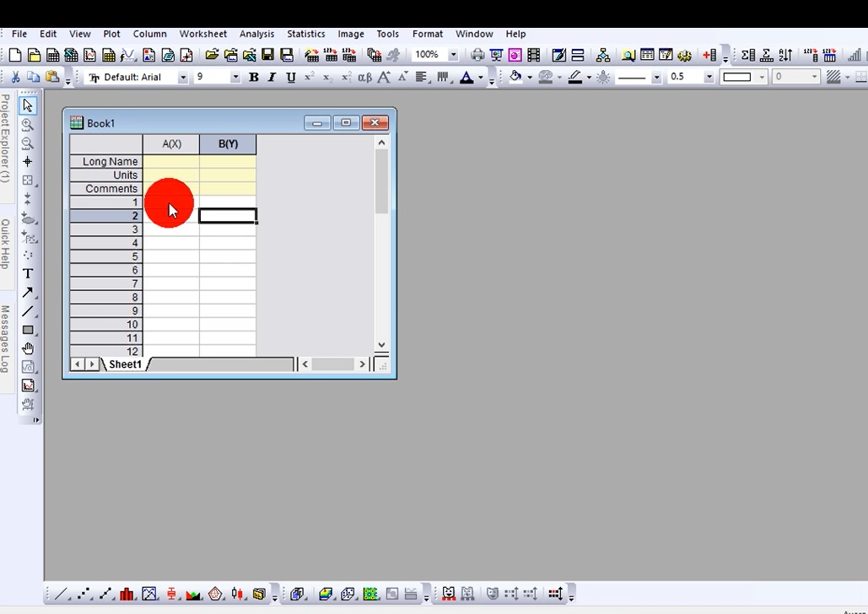
Task: Expand the line color dropdown arrow
Action: [589, 78]
